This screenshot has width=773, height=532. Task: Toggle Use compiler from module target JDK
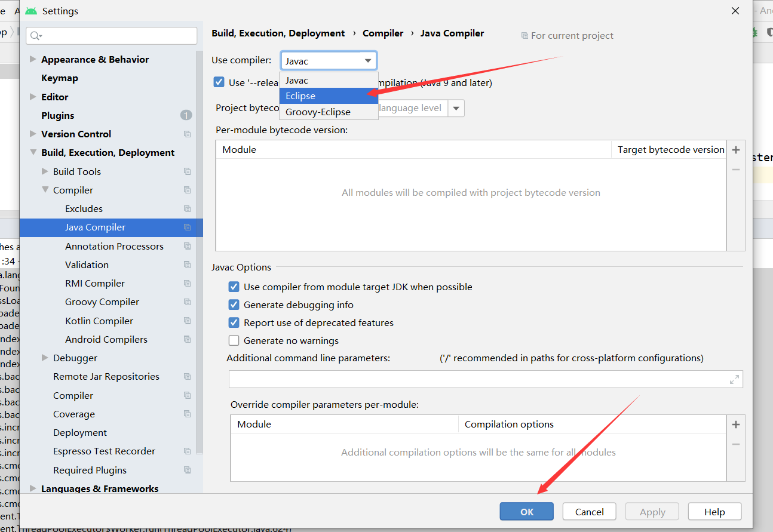click(x=234, y=287)
